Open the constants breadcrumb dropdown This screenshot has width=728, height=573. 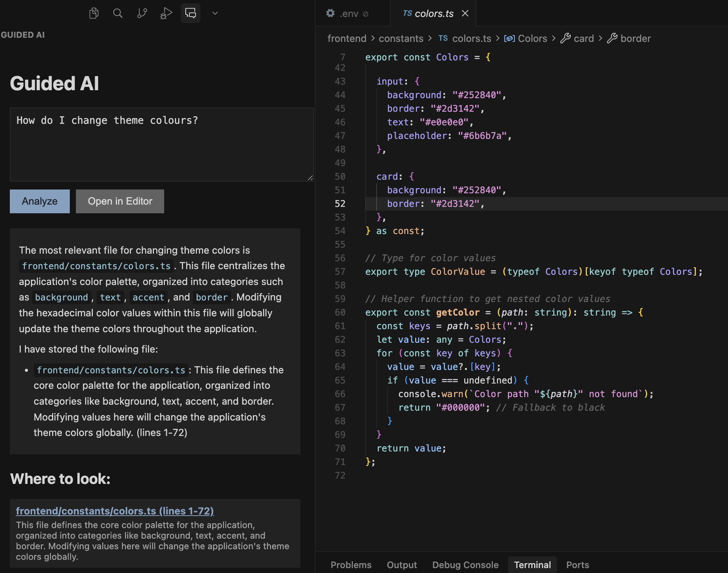(401, 39)
